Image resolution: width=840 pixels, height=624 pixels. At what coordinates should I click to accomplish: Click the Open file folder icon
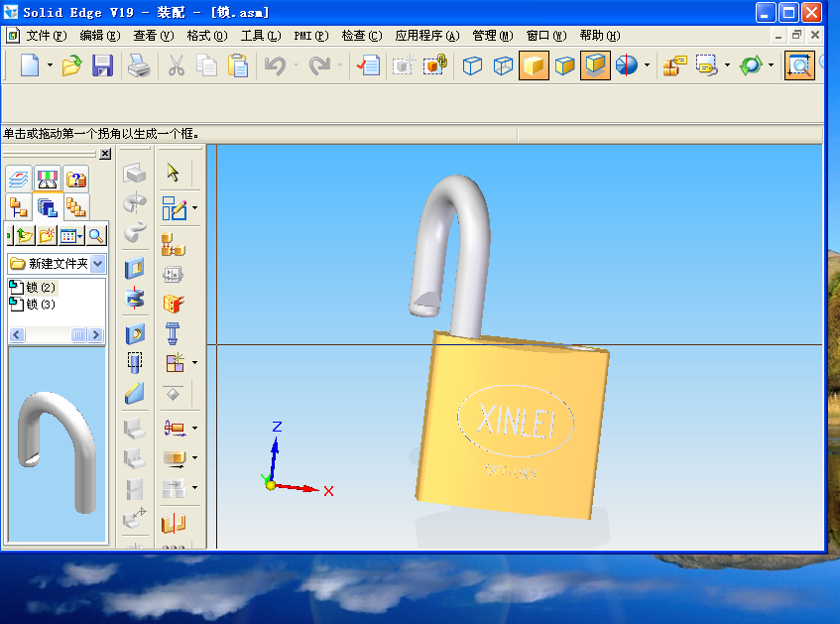click(x=71, y=65)
